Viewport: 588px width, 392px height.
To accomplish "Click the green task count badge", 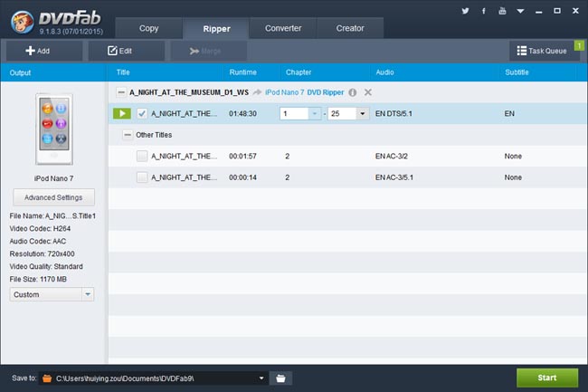I will tap(579, 46).
